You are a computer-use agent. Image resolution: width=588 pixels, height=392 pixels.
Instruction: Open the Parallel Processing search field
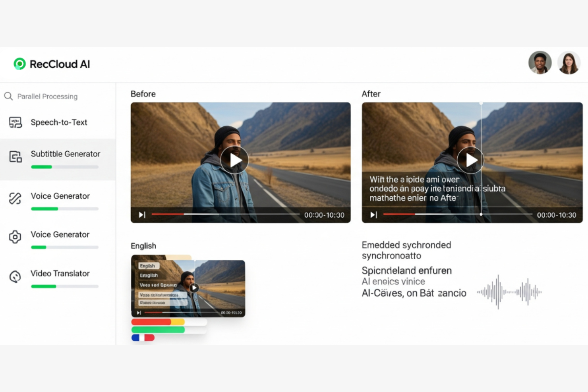(x=47, y=96)
